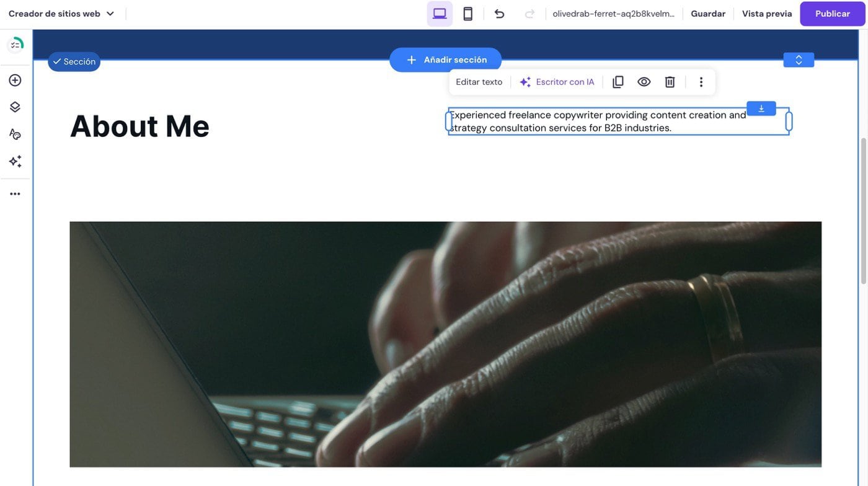Click the blue download-arrow handle
This screenshot has width=868, height=486.
[x=761, y=108]
